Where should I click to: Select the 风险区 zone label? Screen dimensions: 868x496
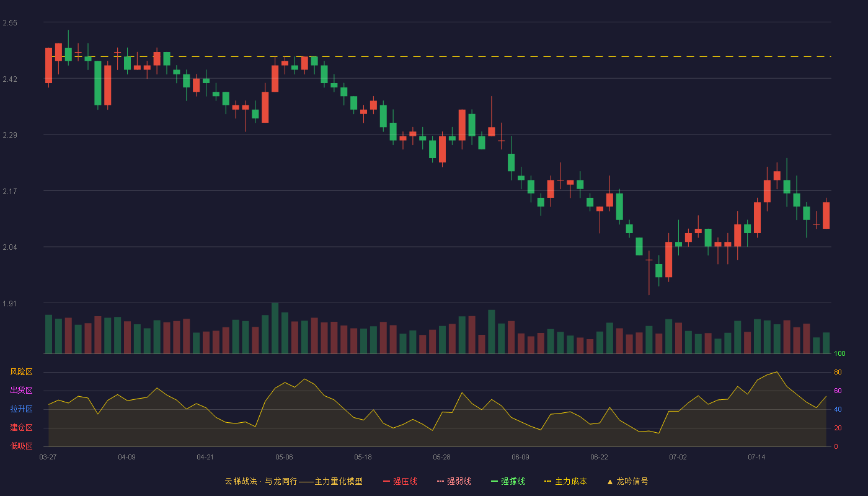click(x=21, y=372)
